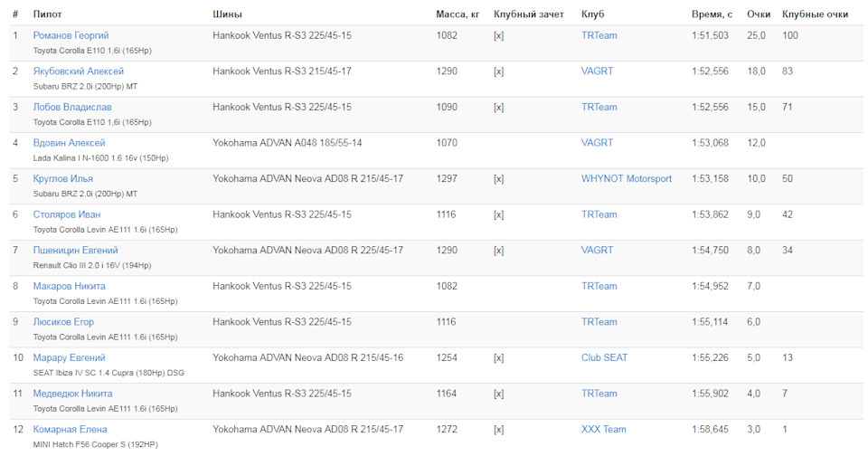The width and height of the screenshot is (868, 475).
Task: Open VAGRT club link for Якубовский
Action: (597, 71)
